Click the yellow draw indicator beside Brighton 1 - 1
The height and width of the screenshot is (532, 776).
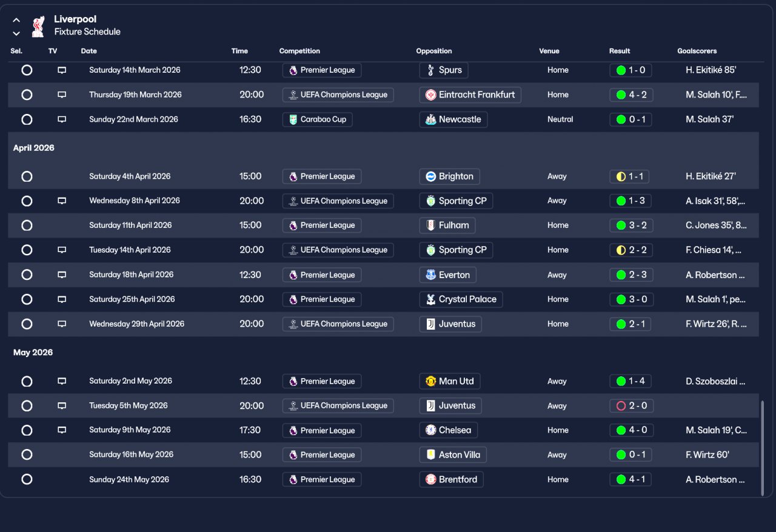pyautogui.click(x=621, y=176)
